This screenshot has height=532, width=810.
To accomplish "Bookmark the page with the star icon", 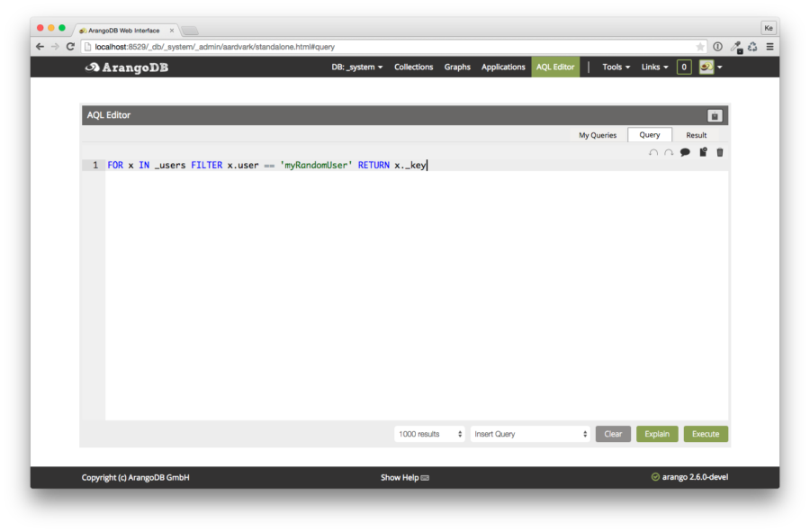I will point(700,47).
